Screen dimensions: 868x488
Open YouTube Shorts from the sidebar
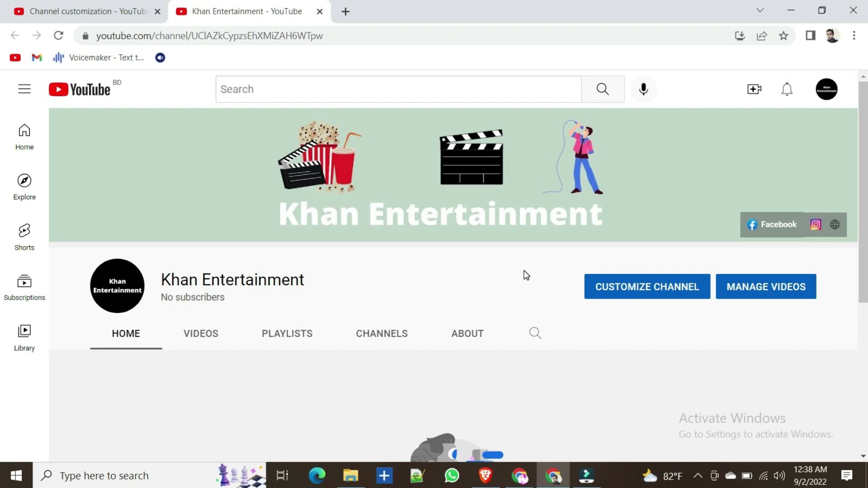pos(24,236)
